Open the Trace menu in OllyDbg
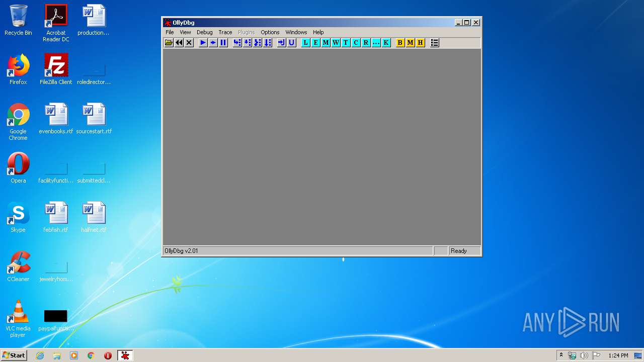This screenshot has width=644, height=362. (x=225, y=32)
